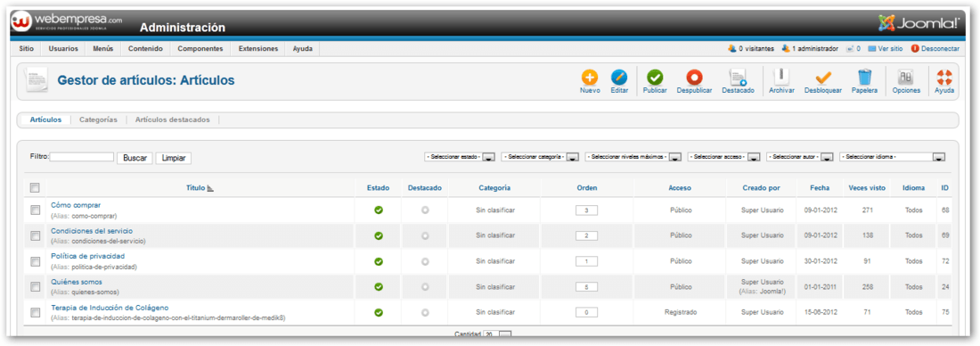Image resolution: width=980 pixels, height=346 pixels.
Task: Select the Artículos tab
Action: pos(45,119)
